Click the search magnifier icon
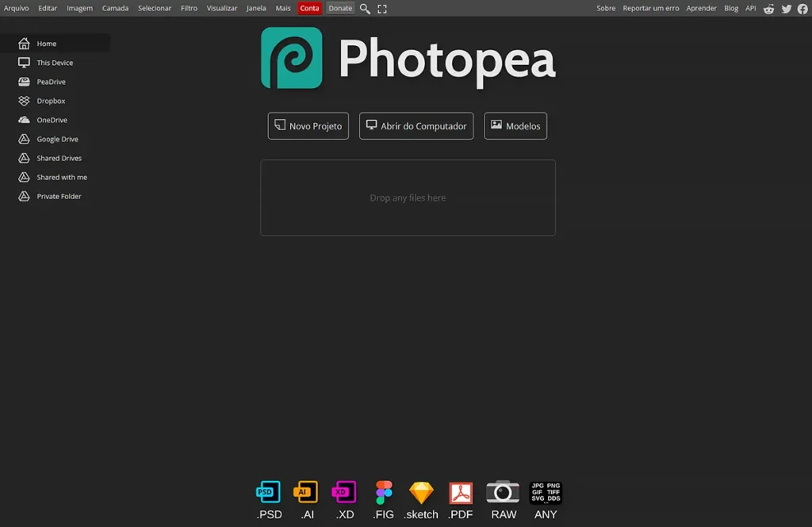 pyautogui.click(x=365, y=9)
